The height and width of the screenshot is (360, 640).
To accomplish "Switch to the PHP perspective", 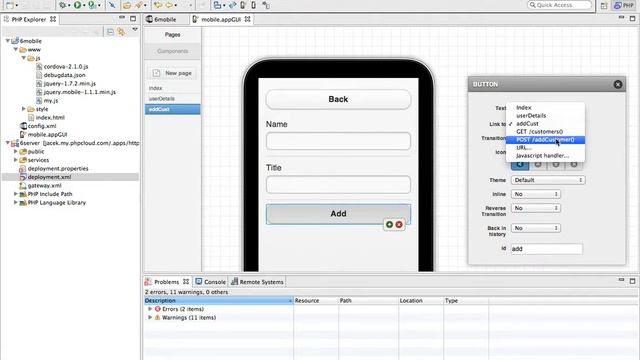I will [624, 5].
